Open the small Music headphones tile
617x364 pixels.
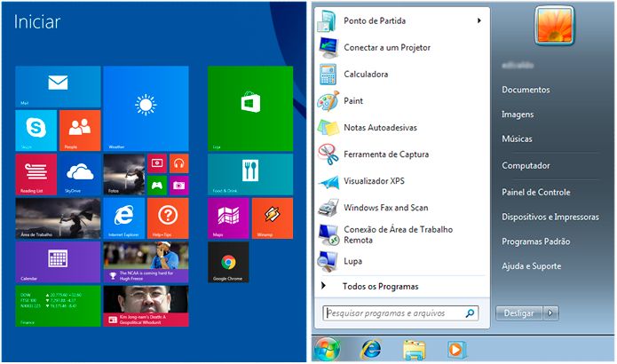point(179,163)
